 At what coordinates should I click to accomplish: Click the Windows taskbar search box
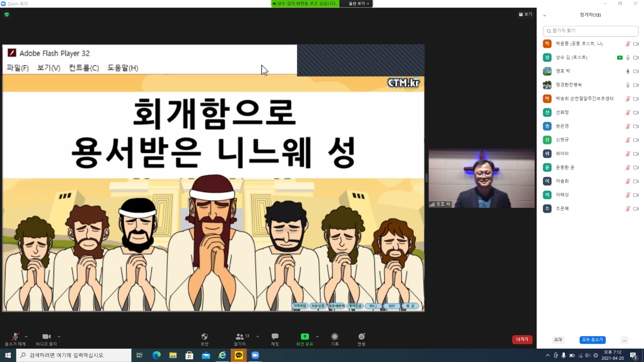pyautogui.click(x=74, y=355)
